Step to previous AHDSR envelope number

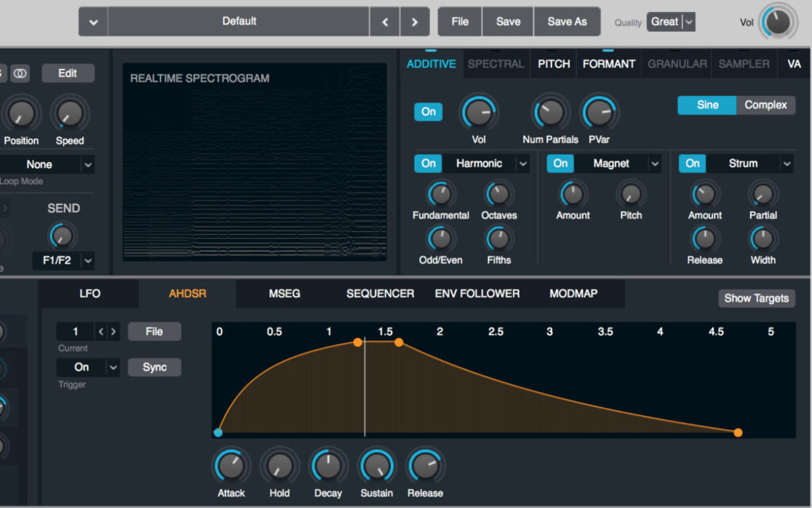tap(101, 332)
